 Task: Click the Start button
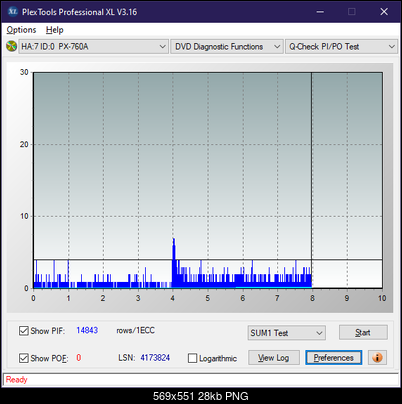[x=363, y=332]
